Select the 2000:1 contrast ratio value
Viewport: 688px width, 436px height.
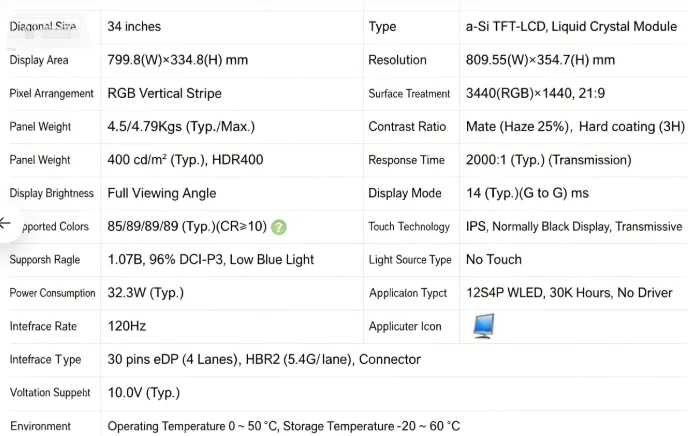(548, 160)
